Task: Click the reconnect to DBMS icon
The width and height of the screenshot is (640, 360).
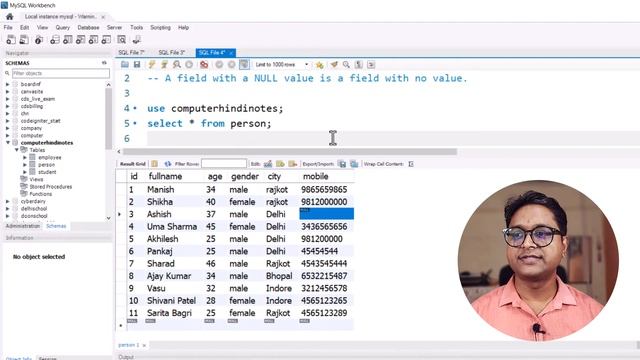Action: 136,40
